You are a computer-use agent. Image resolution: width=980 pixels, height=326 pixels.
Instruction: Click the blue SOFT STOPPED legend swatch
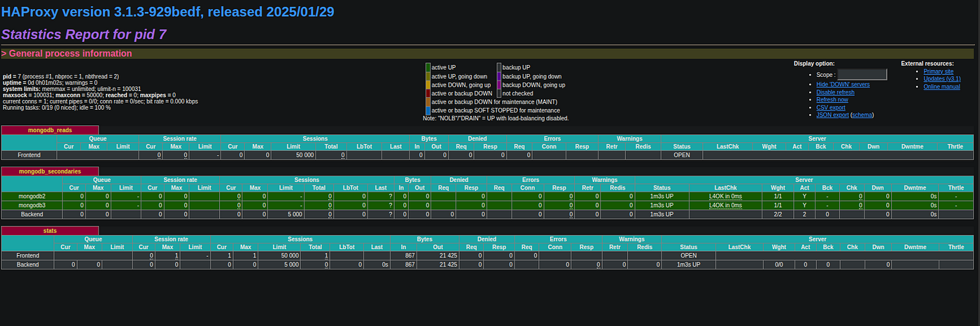pos(428,110)
